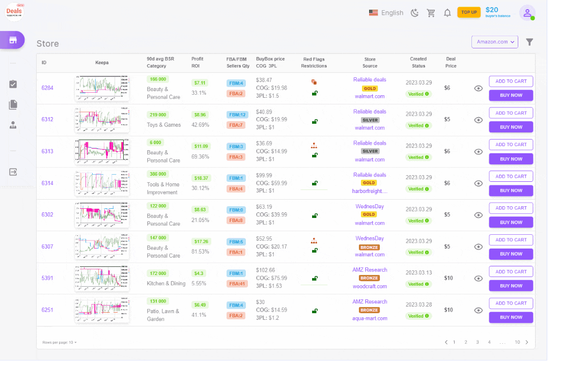Viewport: 588px width, 385px height.
Task: Click green unlock icon for deal 6312
Action: 315,121
